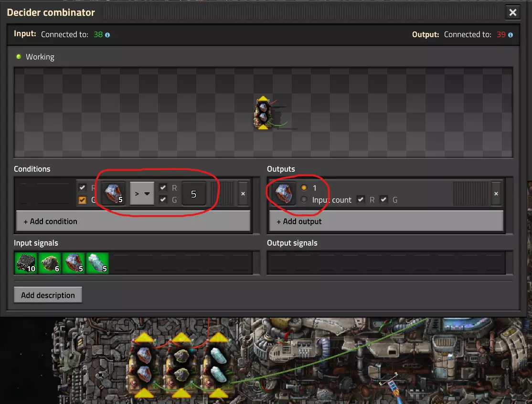Click the Add condition button
This screenshot has width=532, height=404.
click(x=133, y=221)
